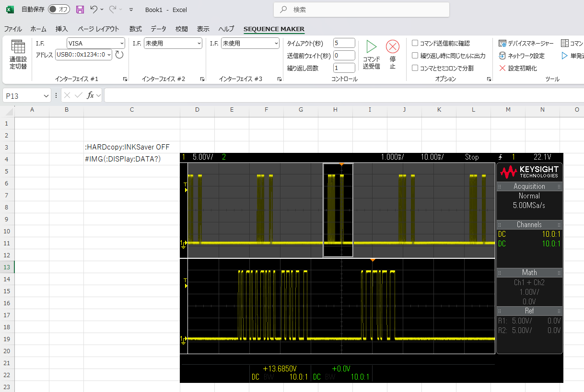Open the 表示 ribbon tab

(203, 29)
